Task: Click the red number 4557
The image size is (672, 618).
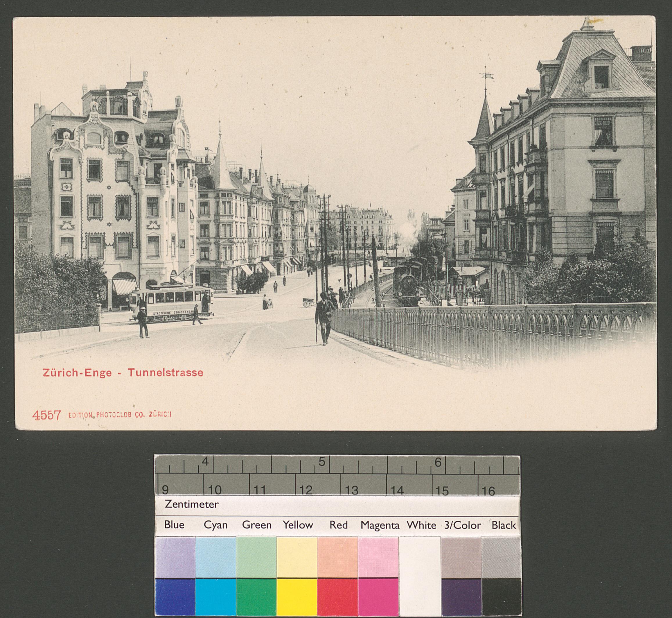Action: pos(46,415)
